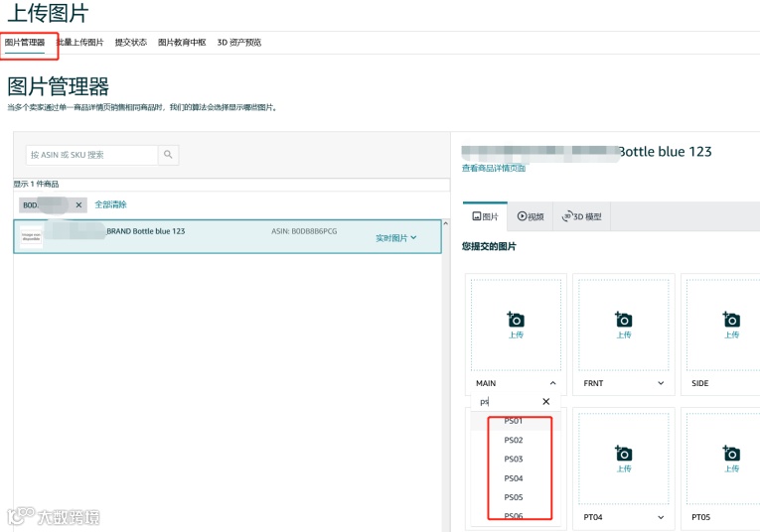
Task: Remove the B0D filter chip
Action: 78,205
